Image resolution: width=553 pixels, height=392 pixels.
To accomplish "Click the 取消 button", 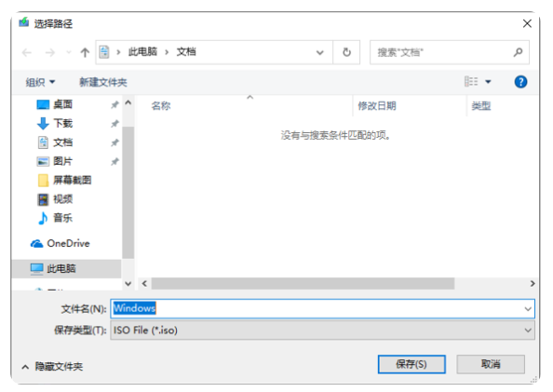I will [x=491, y=364].
